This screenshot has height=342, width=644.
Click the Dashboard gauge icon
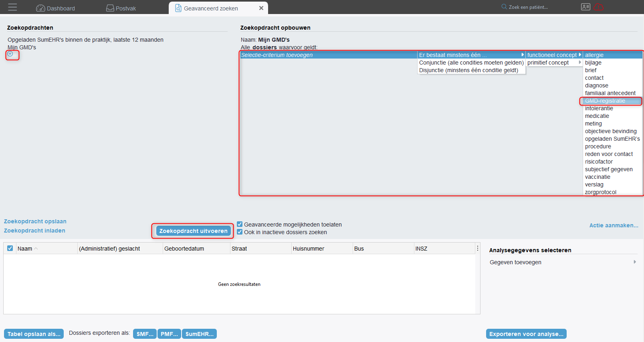coord(40,8)
